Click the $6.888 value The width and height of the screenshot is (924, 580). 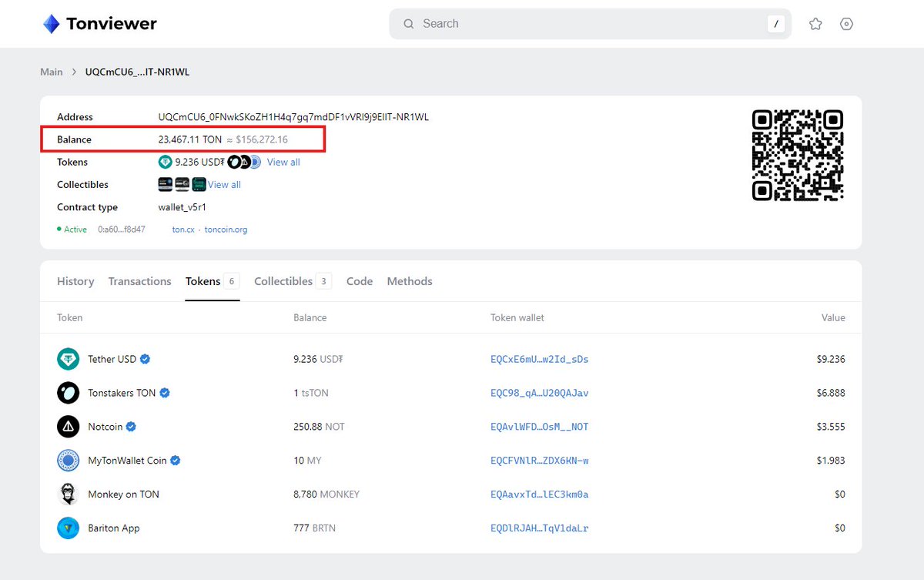tap(831, 393)
